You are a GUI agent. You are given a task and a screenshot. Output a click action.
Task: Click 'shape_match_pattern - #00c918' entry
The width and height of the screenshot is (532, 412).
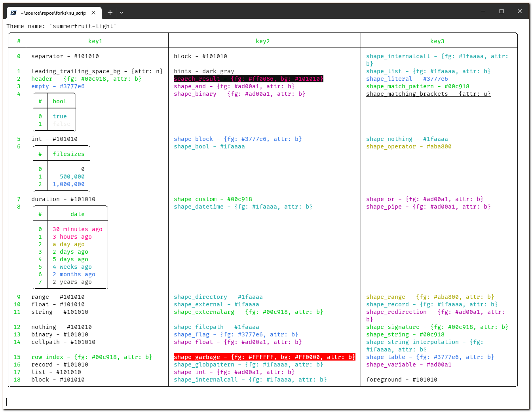pos(418,86)
